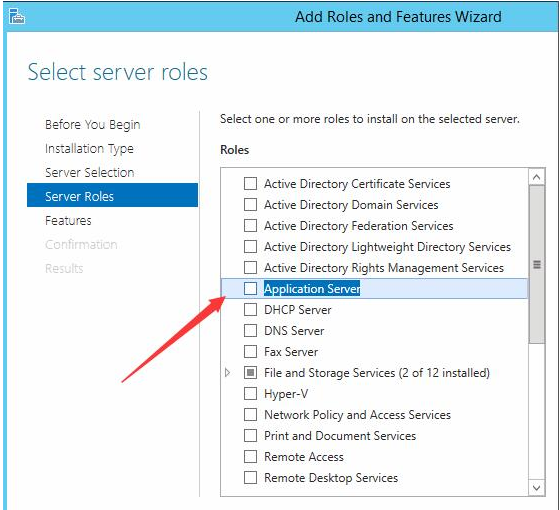Check the Application Server role checkbox

pos(250,288)
